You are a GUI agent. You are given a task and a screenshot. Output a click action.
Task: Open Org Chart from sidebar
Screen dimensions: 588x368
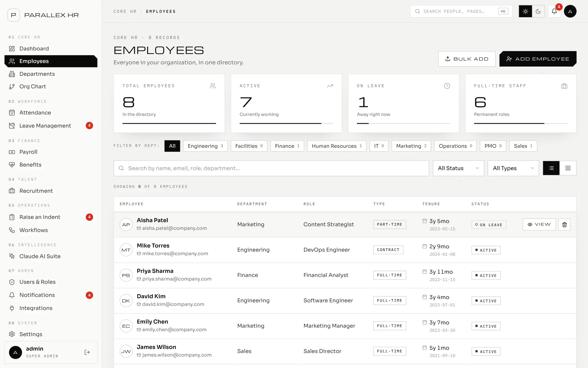tap(51, 86)
